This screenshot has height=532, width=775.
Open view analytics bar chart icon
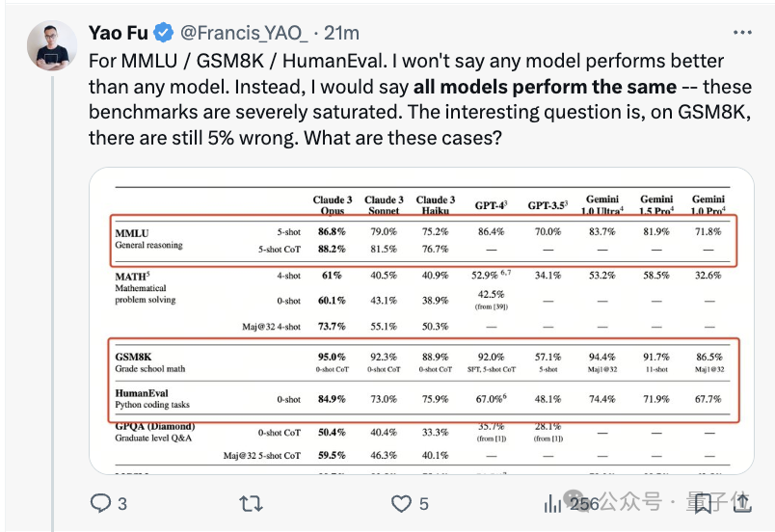(x=552, y=502)
